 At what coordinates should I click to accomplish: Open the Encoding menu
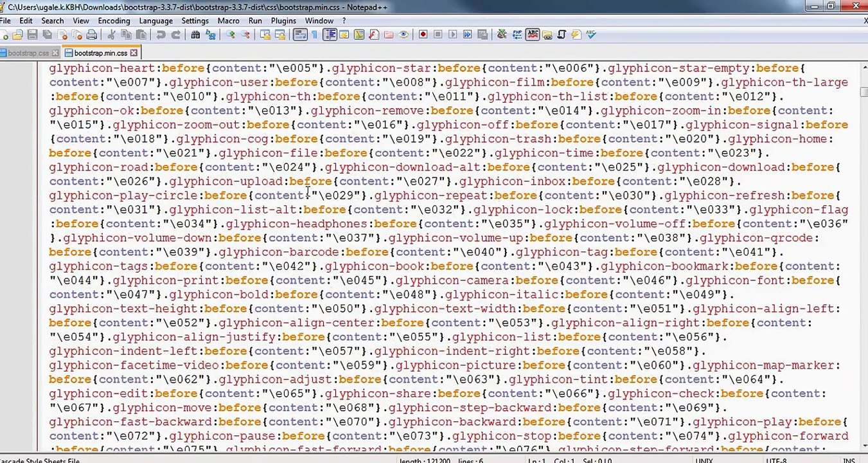point(114,21)
